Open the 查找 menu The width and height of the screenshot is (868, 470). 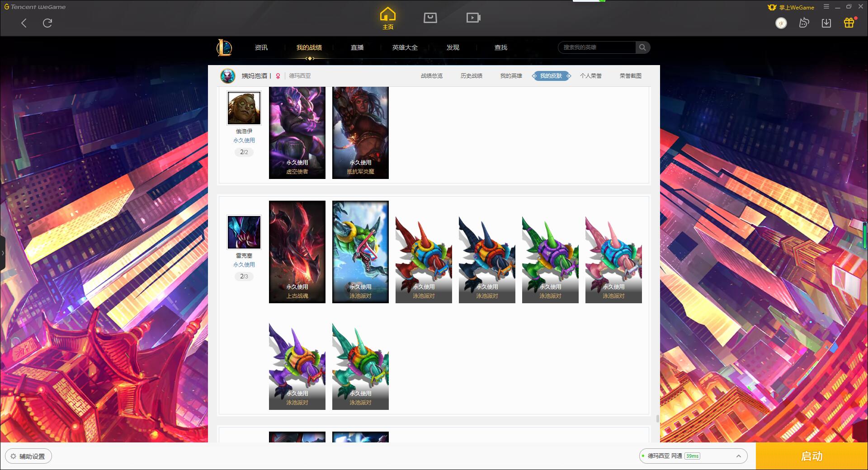(501, 47)
